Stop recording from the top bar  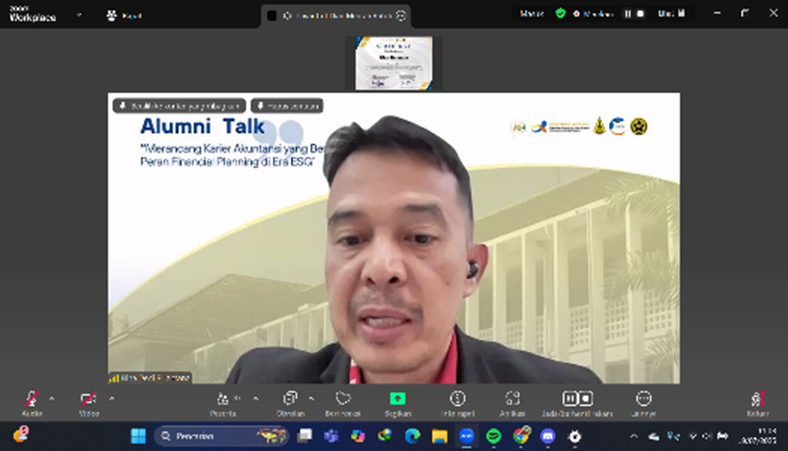coord(640,14)
